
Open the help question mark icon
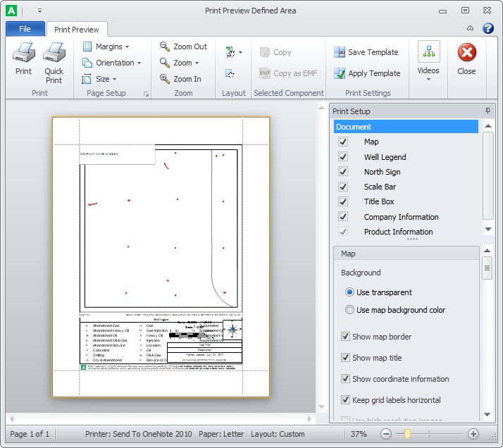tap(488, 29)
